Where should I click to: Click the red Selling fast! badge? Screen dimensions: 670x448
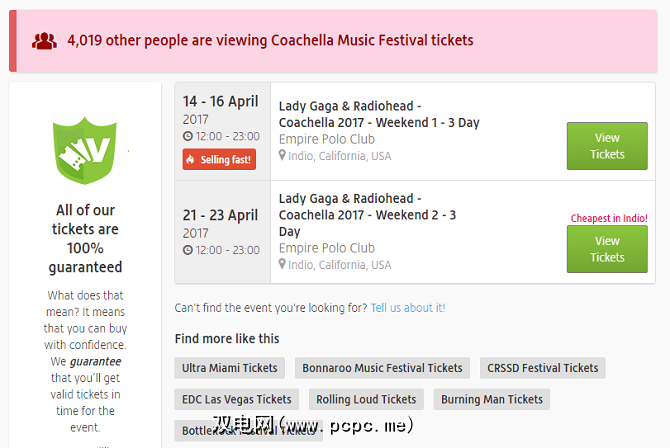coord(219,159)
